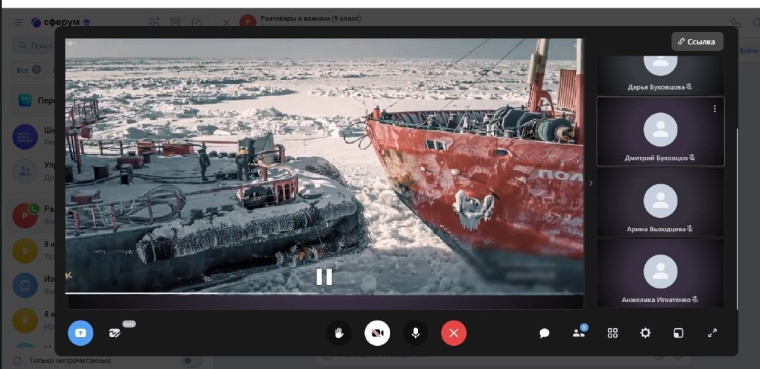Select Арина Выходцева participant tile
760x369 pixels.
pos(660,202)
